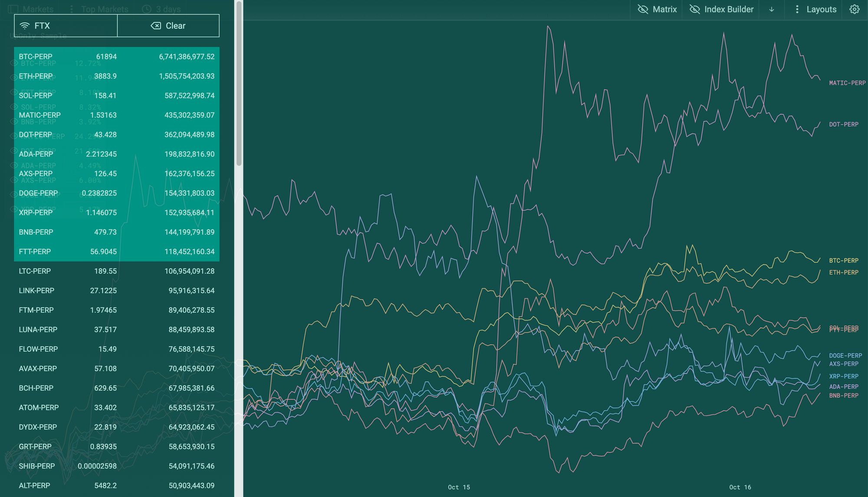Click the FTX exchange wifi icon
Viewport: 868px width, 497px height.
pyautogui.click(x=25, y=26)
